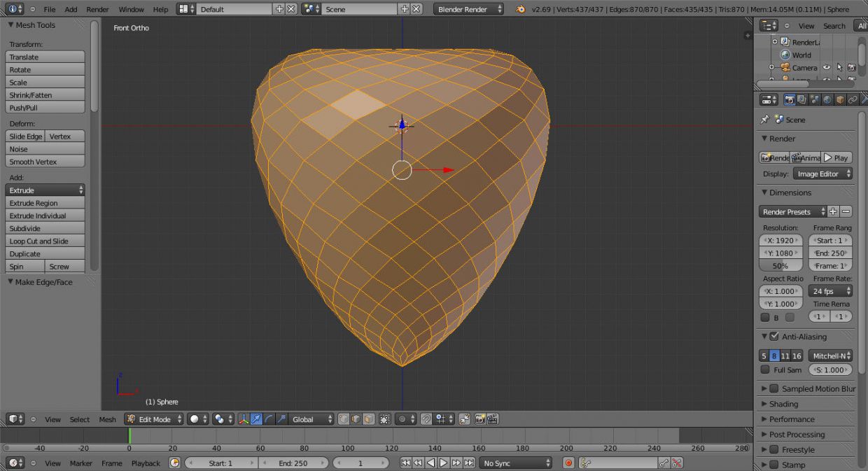
Task: Switch to vertex select mode
Action: tap(344, 419)
